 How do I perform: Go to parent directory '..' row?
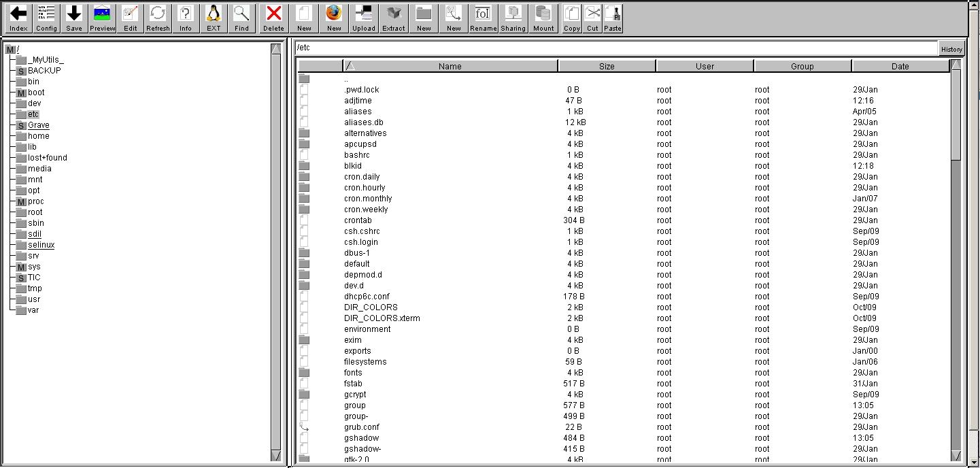pos(623,79)
